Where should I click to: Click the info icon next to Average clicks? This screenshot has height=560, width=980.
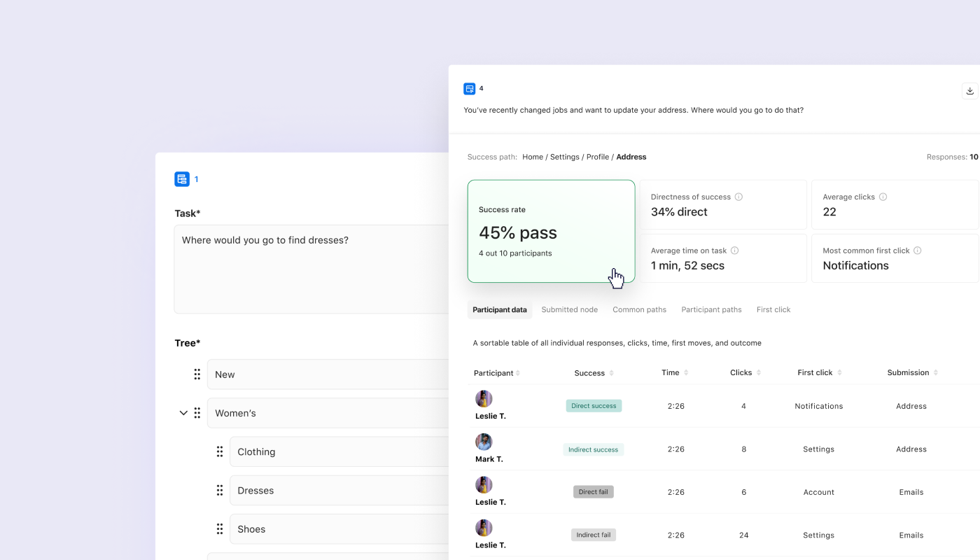883,197
